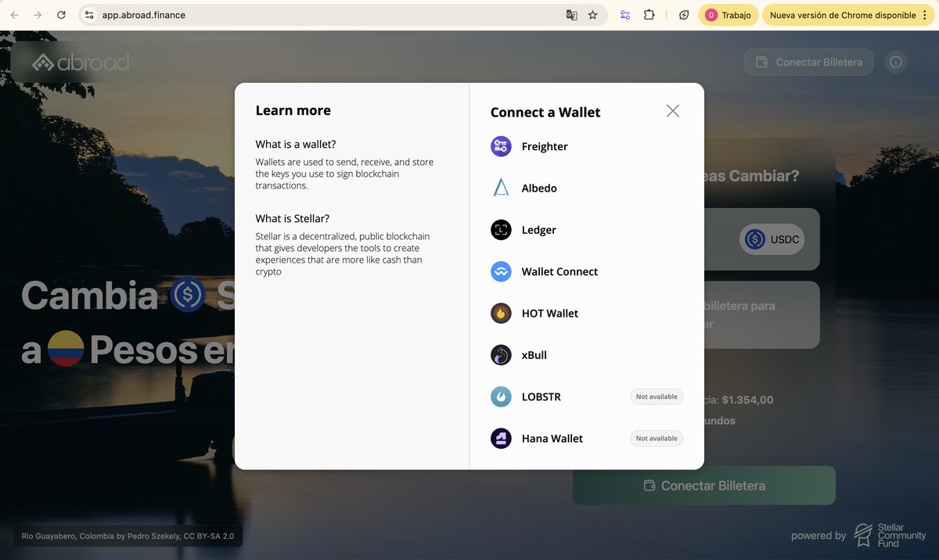Close the Connect a Wallet dialog
This screenshot has height=560, width=939.
point(673,111)
